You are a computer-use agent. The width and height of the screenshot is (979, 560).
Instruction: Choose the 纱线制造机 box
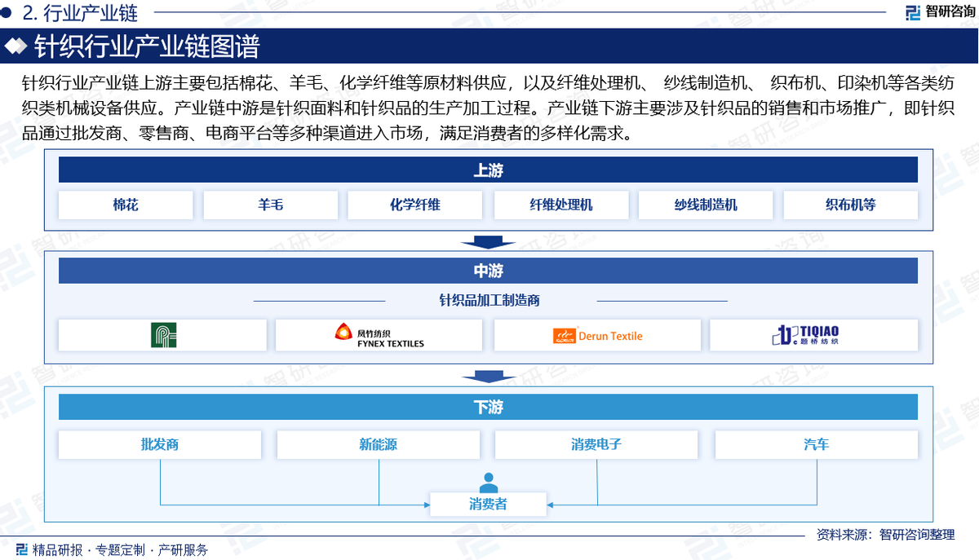click(x=706, y=205)
